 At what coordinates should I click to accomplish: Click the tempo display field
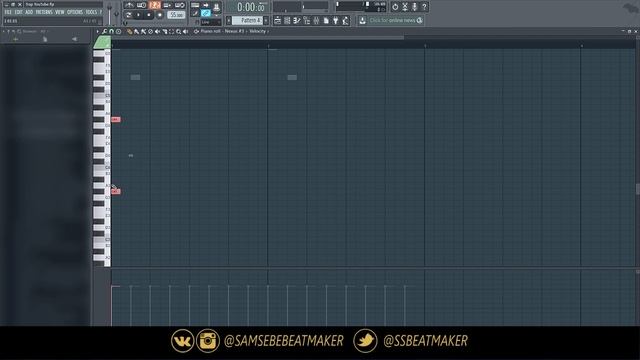[176, 15]
